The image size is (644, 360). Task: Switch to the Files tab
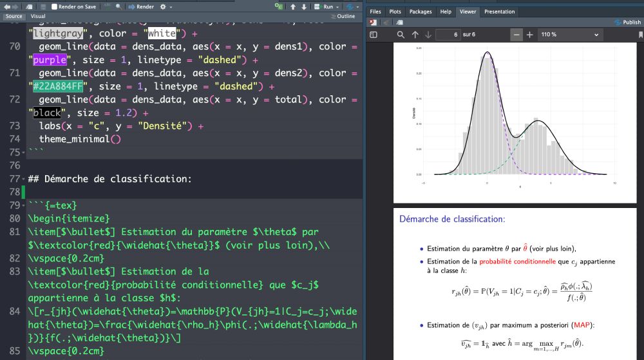375,12
